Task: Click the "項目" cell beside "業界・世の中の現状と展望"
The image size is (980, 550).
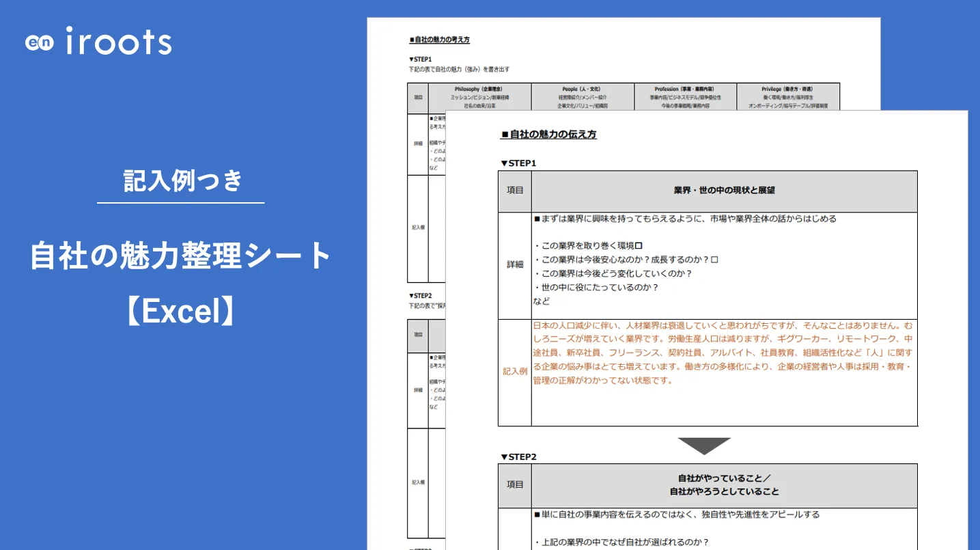Action: tap(515, 191)
